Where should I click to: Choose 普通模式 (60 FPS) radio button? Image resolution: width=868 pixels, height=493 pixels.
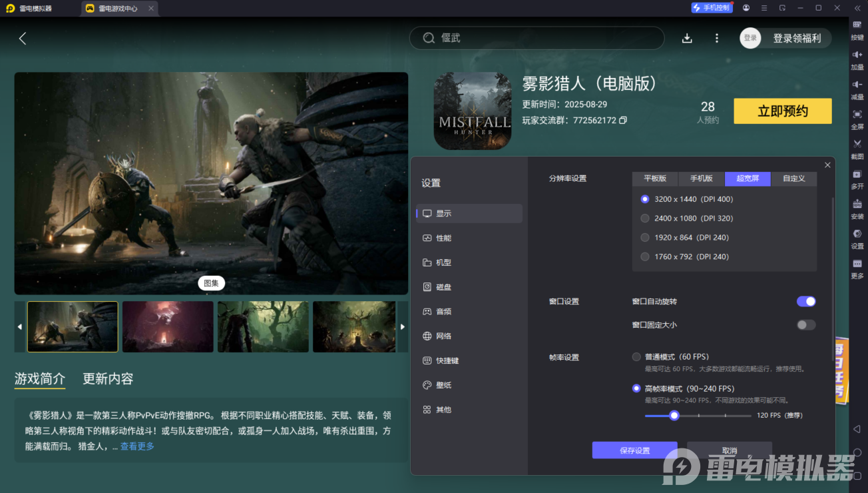[636, 357]
